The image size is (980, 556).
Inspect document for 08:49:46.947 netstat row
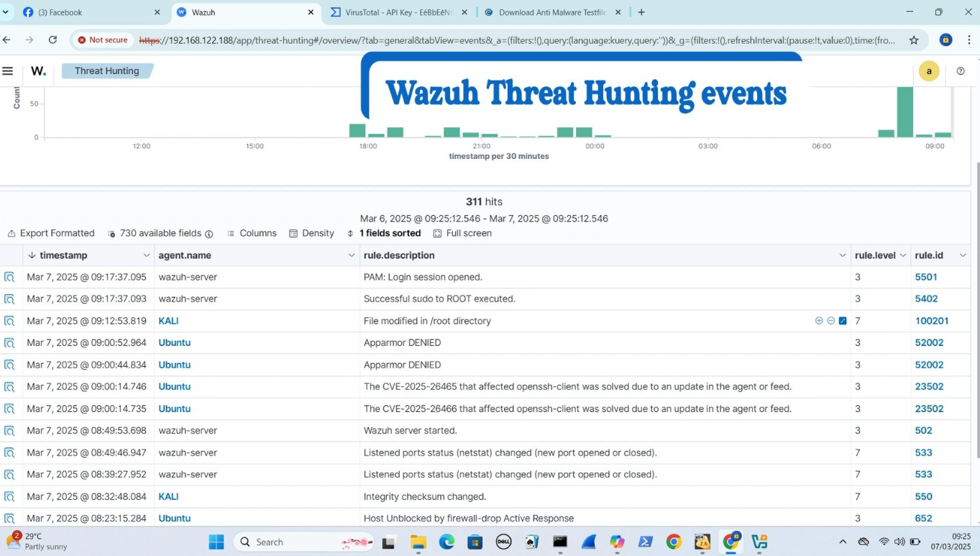[9, 452]
